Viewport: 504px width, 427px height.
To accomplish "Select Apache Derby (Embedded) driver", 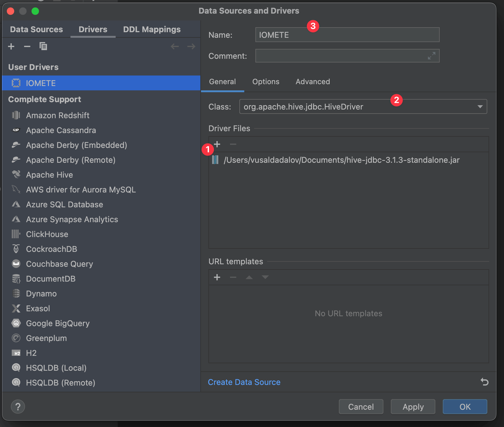I will click(101, 145).
